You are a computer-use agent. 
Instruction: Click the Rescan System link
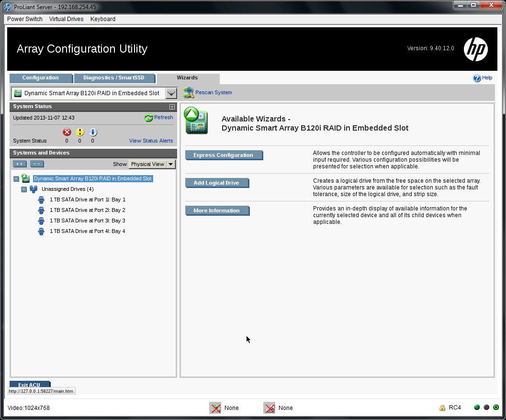click(x=214, y=93)
